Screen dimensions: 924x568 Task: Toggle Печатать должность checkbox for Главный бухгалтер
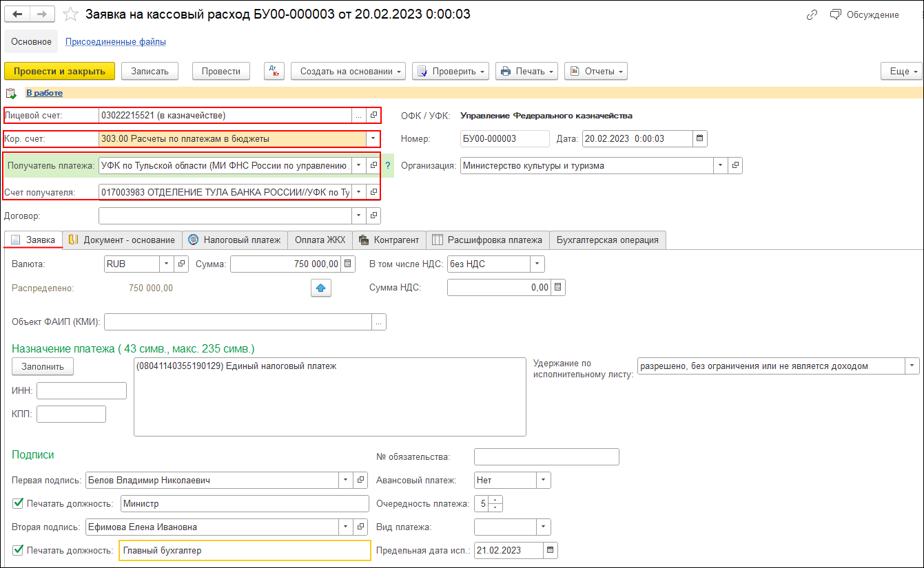tap(18, 550)
